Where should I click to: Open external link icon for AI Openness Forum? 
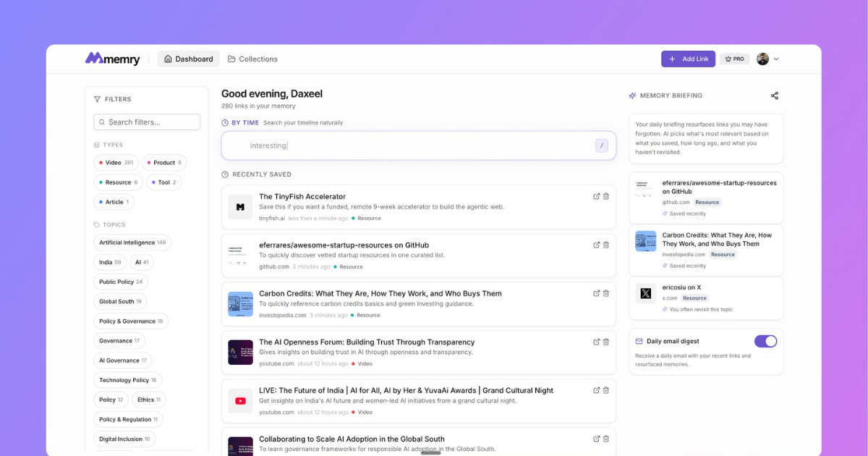(x=597, y=342)
